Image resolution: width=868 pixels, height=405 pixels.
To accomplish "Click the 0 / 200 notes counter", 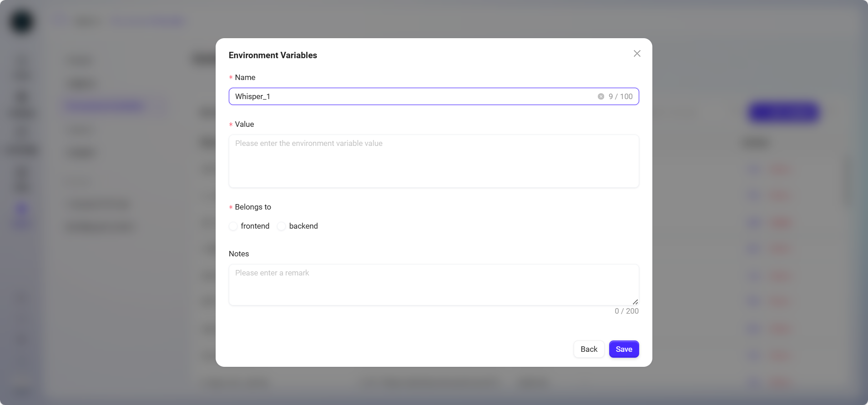I will [x=626, y=311].
